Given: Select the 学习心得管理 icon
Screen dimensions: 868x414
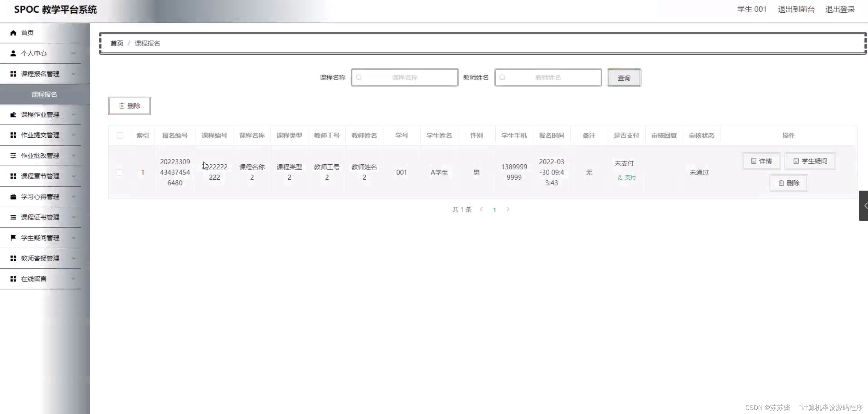Looking at the screenshot, I should tap(13, 196).
